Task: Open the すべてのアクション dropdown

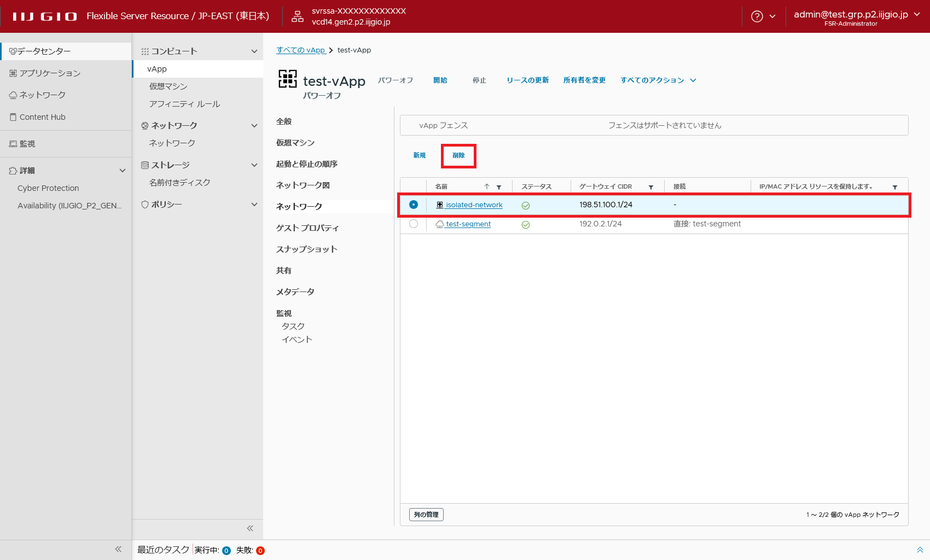Action: [658, 80]
